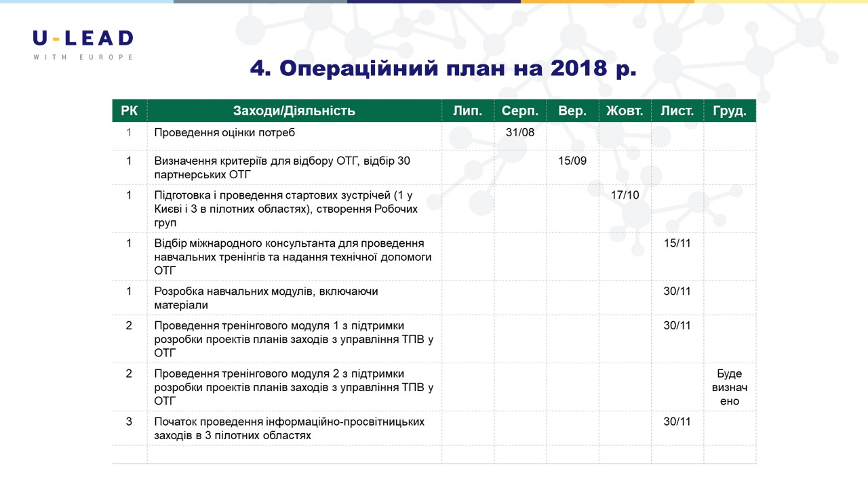Click the "Жовт." month header
This screenshot has height=488, width=868.
625,111
